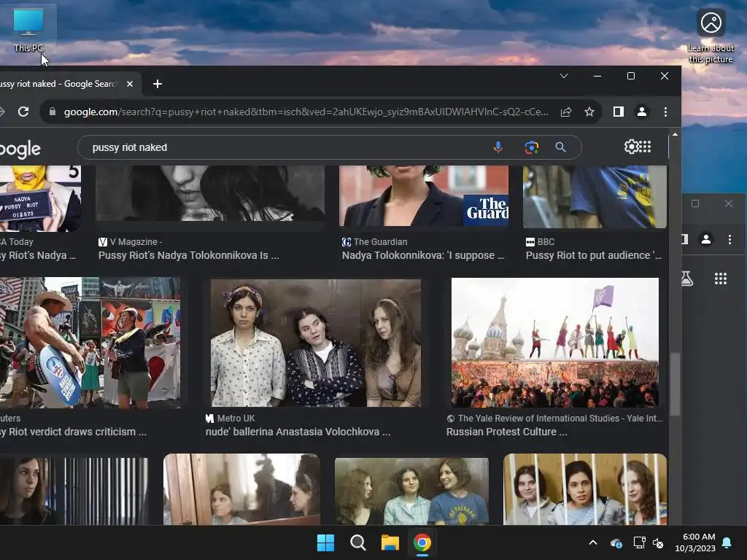Click background window's labs flask icon

click(686, 279)
